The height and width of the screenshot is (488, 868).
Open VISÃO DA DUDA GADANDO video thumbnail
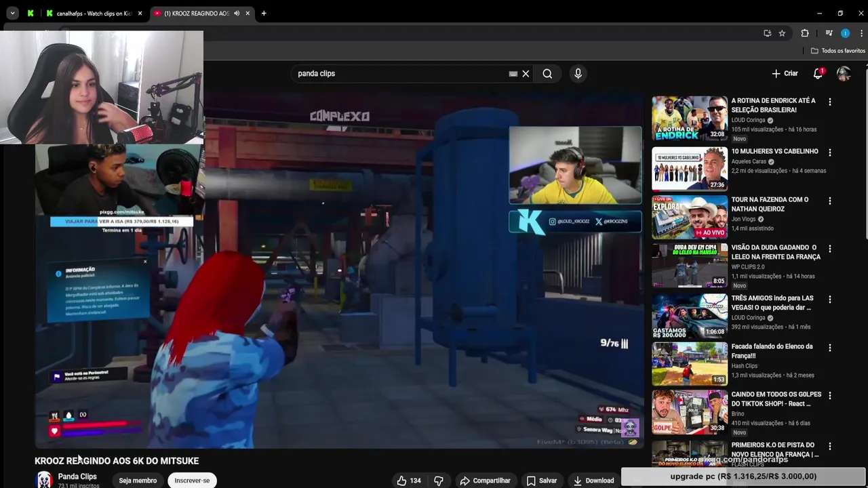(x=690, y=266)
